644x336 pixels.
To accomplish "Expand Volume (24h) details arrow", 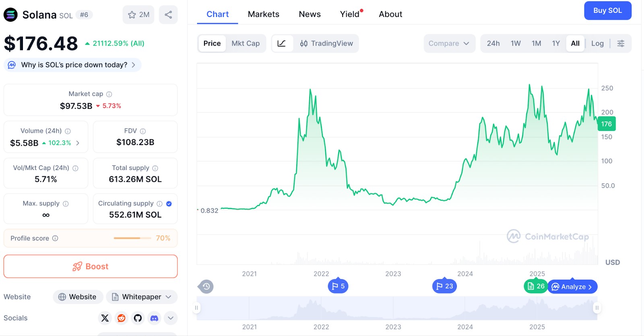I will pos(78,143).
